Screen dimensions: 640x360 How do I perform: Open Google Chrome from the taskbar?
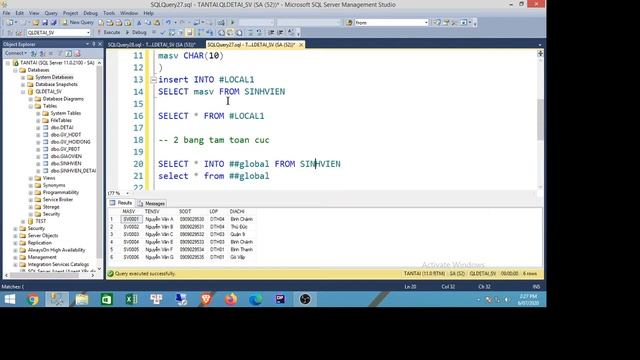tap(33, 300)
